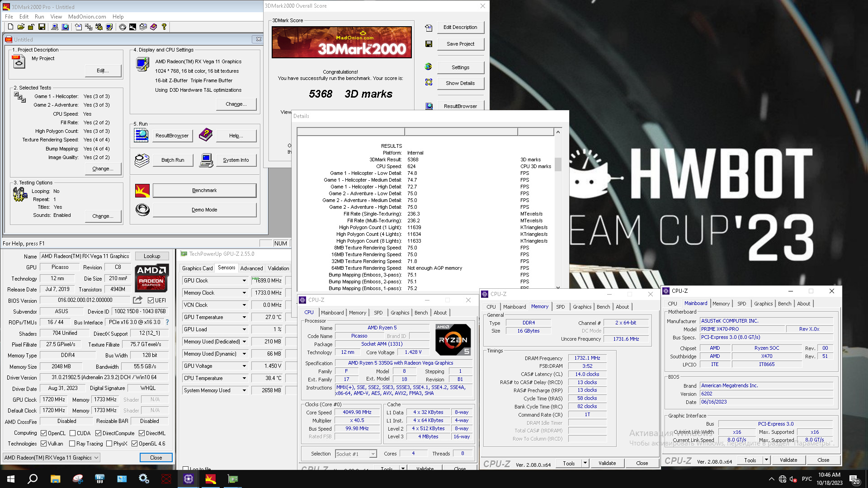Open the Run menu in 3DMark2000
This screenshot has height=488, width=868.
[x=39, y=17]
